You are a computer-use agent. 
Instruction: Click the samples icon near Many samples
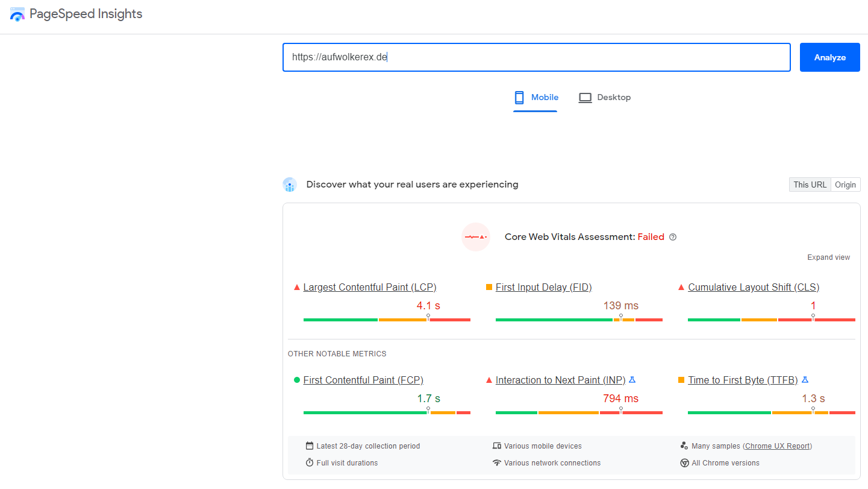684,446
